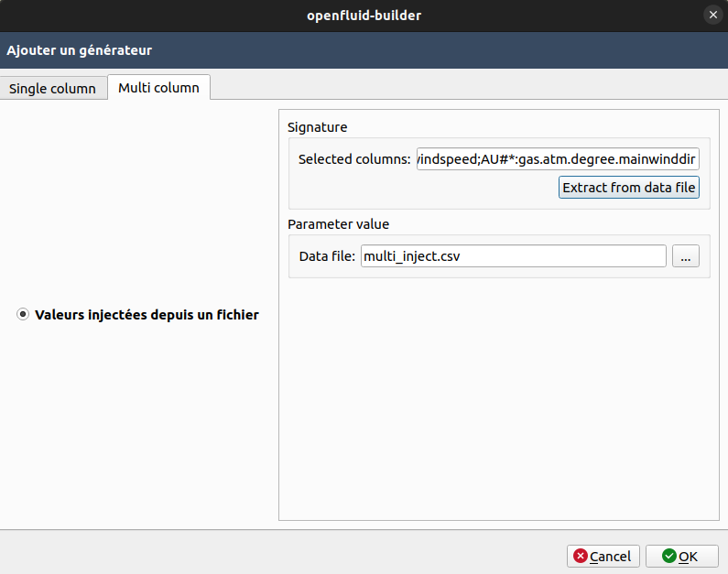
Task: Select the 'Valeurs injectées depuis un fichier' radio button
Action: [23, 315]
